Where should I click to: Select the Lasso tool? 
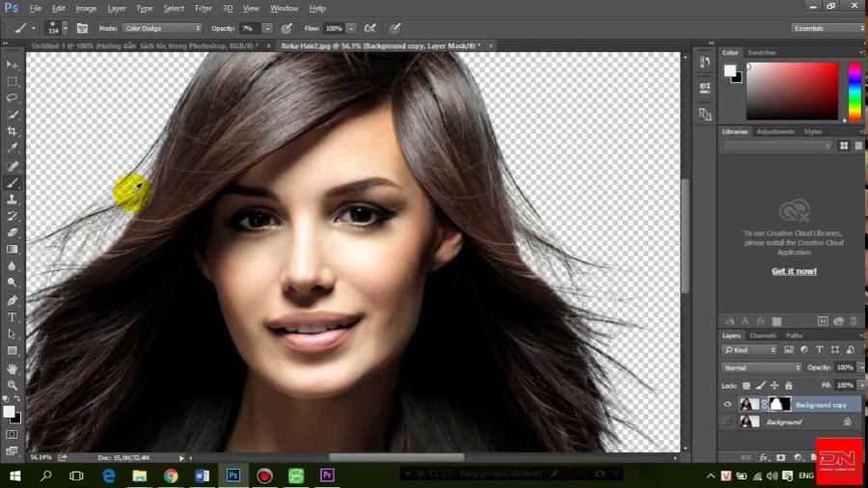13,97
